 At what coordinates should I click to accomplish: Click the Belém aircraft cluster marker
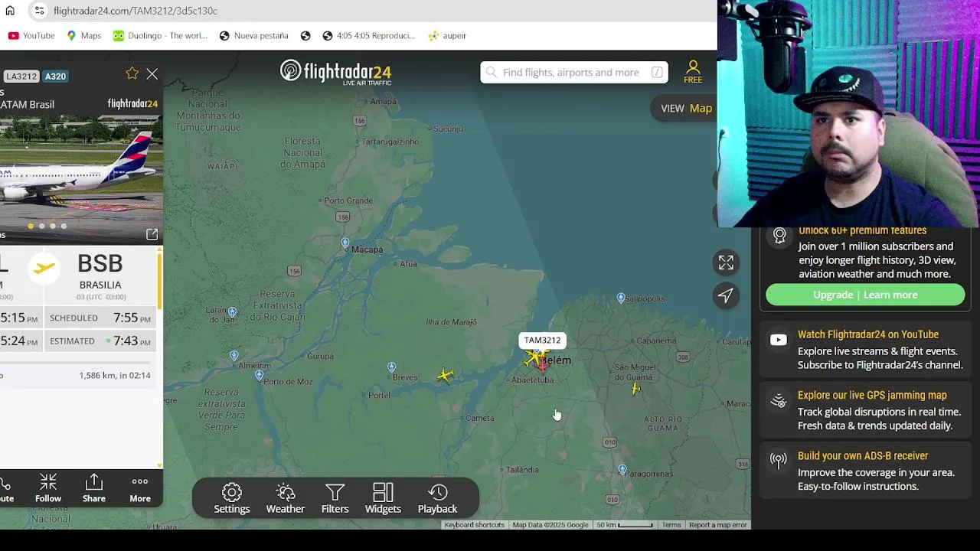click(537, 359)
